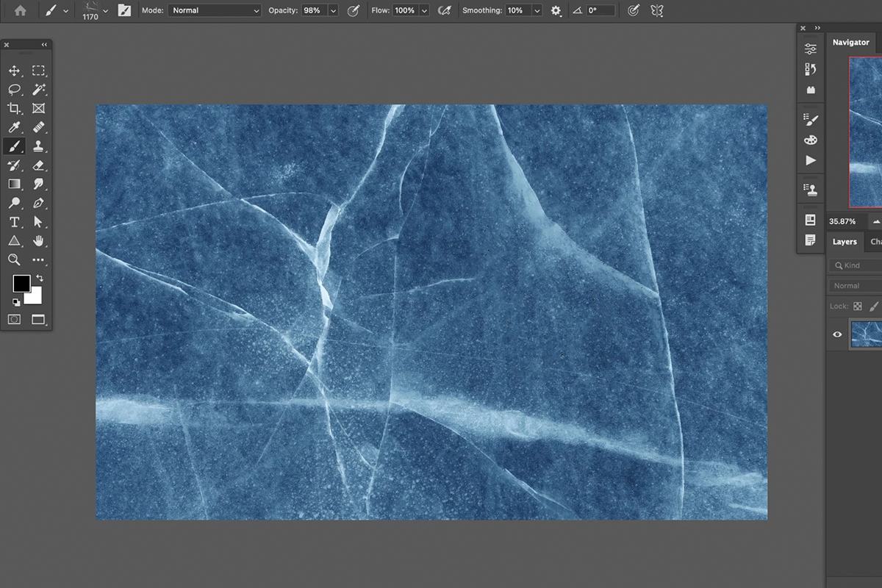Open the History panel icon
The height and width of the screenshot is (588, 882).
coord(811,69)
